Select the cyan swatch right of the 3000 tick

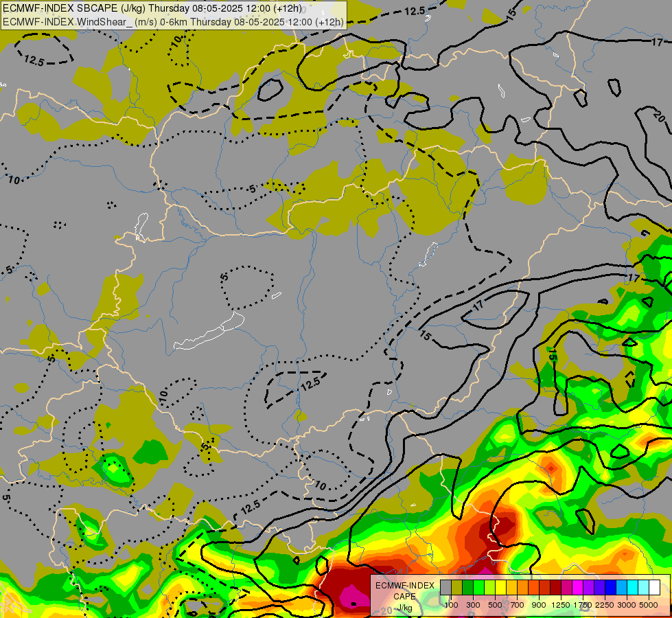tap(633, 587)
